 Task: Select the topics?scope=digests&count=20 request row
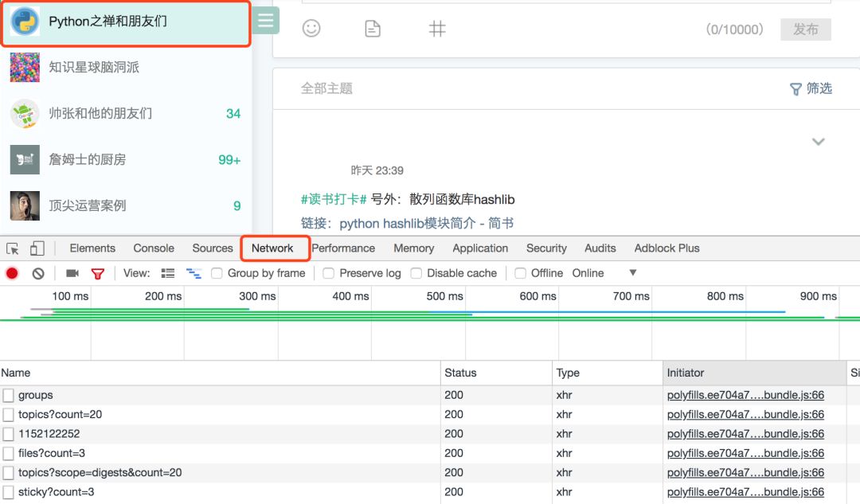coord(430,473)
